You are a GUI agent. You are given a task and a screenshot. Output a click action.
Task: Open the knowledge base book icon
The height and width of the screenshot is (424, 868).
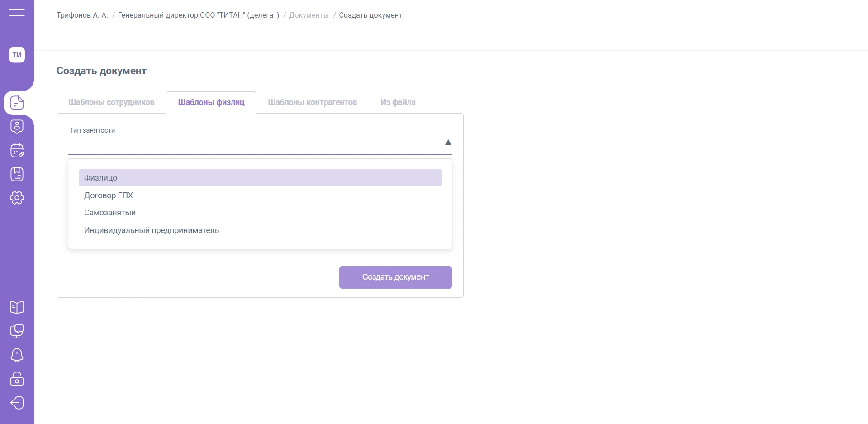17,308
